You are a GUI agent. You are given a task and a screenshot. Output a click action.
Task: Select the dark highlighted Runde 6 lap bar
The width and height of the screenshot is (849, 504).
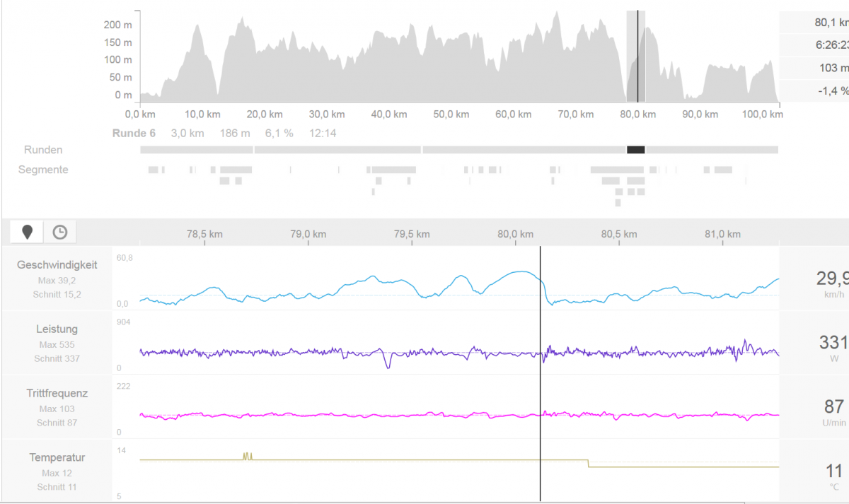click(x=635, y=150)
